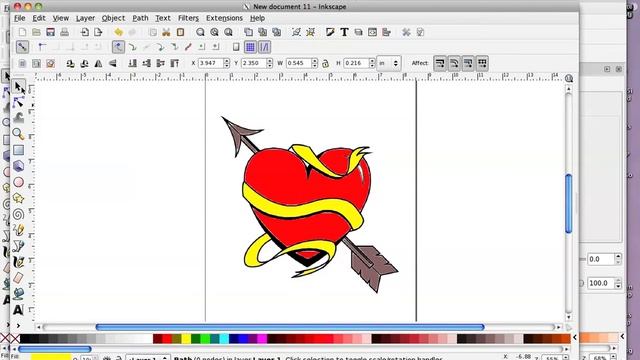Paste from clipboard icon

point(180,32)
